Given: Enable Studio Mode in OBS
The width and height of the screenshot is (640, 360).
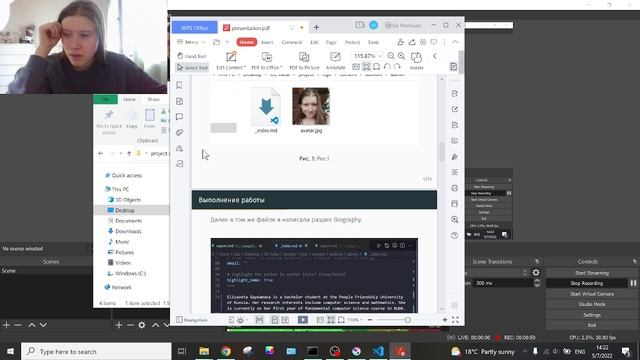Looking at the screenshot, I should [591, 304].
